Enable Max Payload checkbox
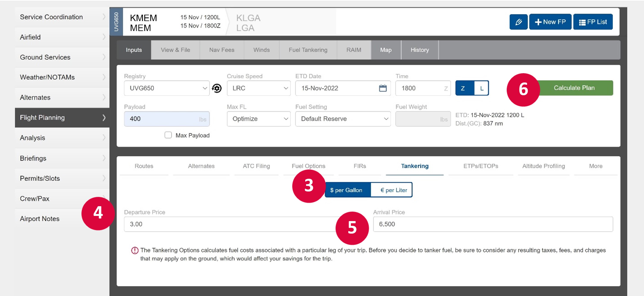Screen dimensions: 644x296 tap(167, 135)
